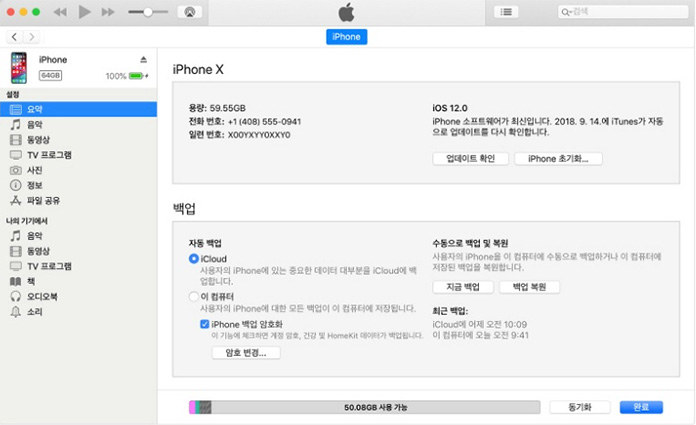Viewport: 696px width, 425px height.
Task: Click the 동기화 button
Action: (580, 407)
